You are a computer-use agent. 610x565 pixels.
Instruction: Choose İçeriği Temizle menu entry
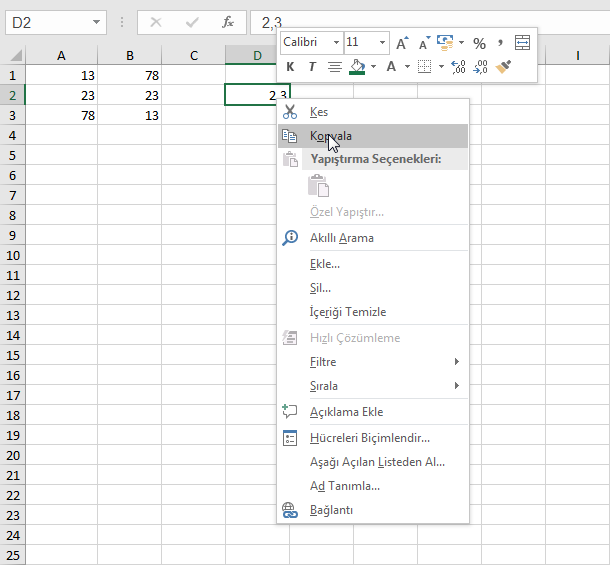[x=373, y=312]
